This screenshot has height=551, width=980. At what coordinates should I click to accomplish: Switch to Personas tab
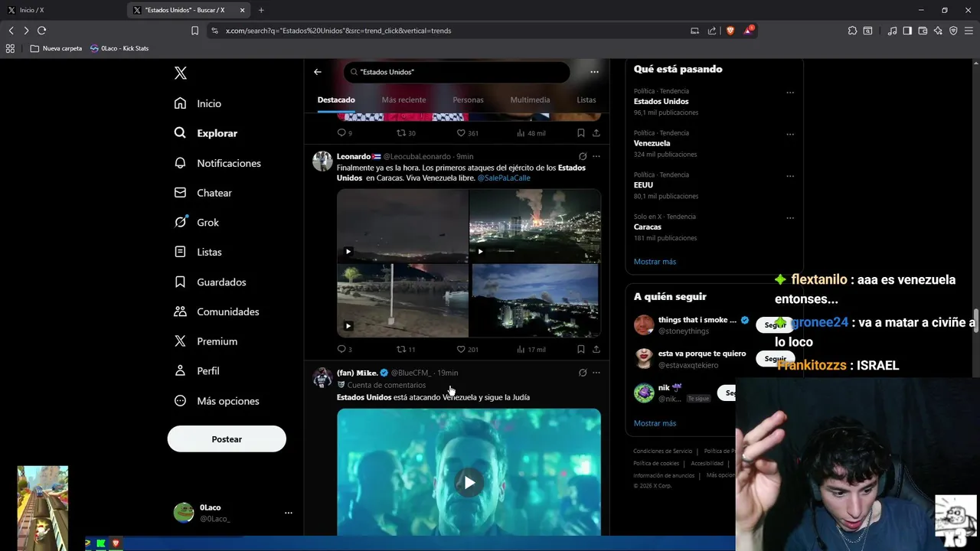tap(468, 100)
